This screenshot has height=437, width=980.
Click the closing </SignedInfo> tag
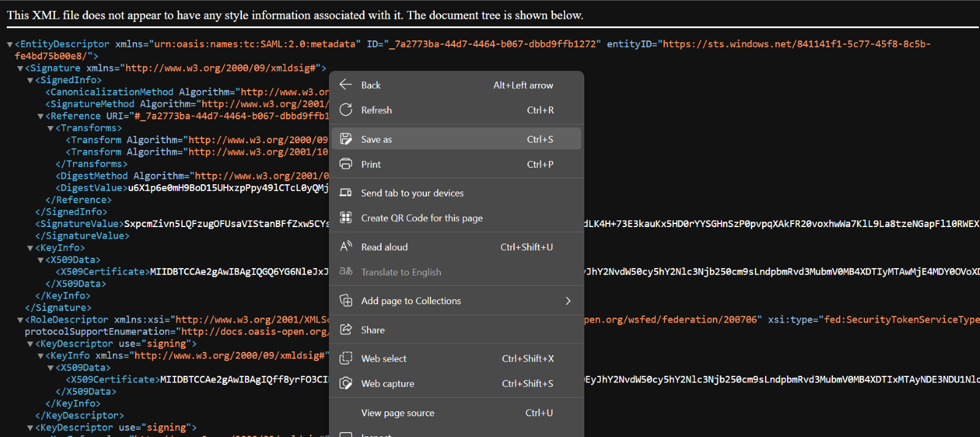click(71, 212)
